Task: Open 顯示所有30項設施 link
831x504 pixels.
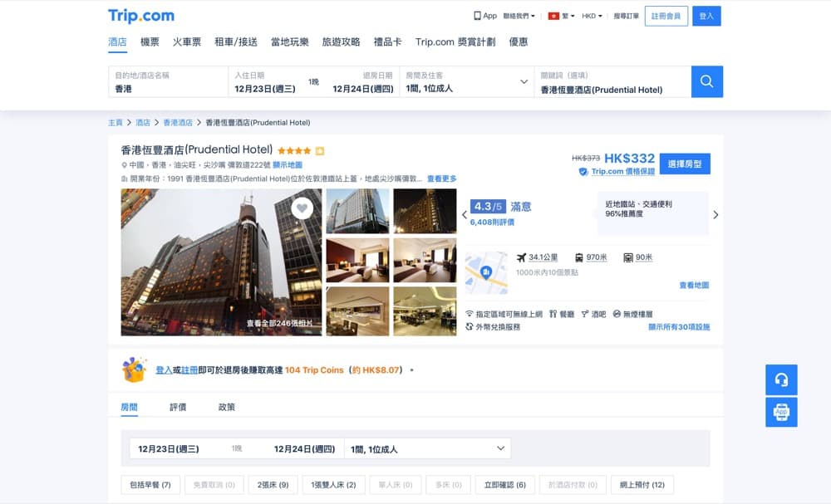Action: point(679,326)
